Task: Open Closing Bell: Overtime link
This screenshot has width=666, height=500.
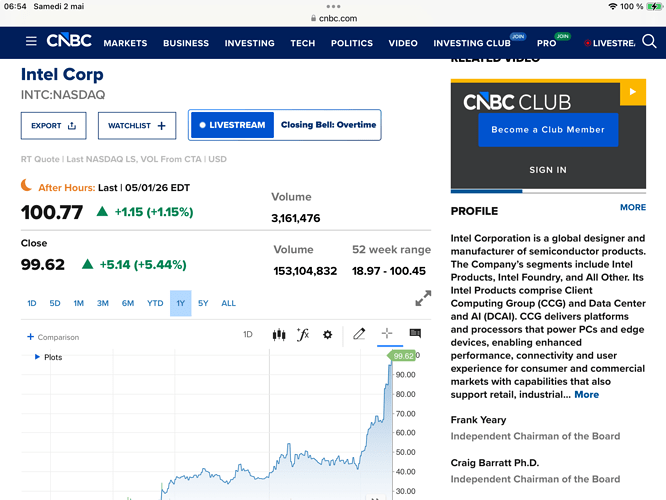Action: tap(328, 125)
